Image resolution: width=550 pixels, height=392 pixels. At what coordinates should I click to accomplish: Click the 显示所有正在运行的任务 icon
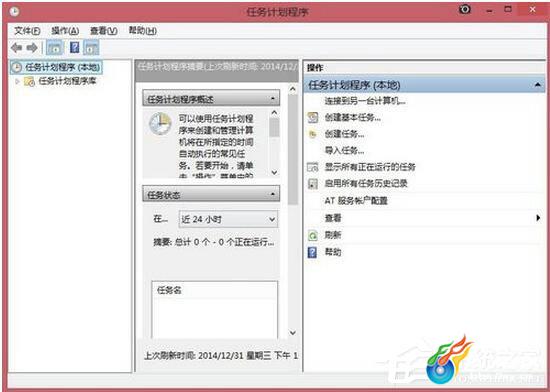click(x=313, y=167)
